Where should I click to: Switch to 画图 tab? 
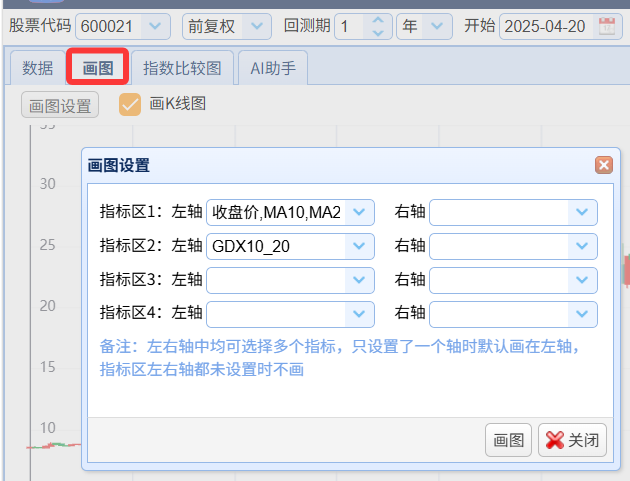point(98,68)
